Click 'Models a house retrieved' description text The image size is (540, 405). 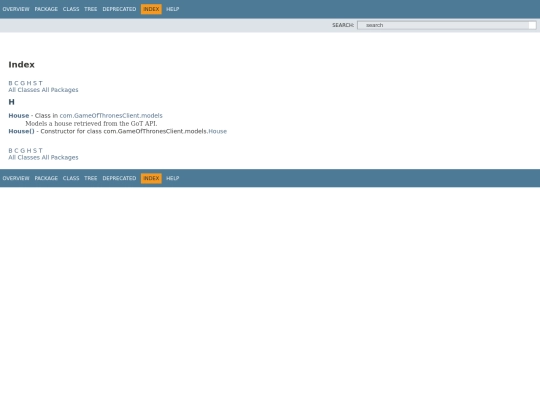pos(91,124)
